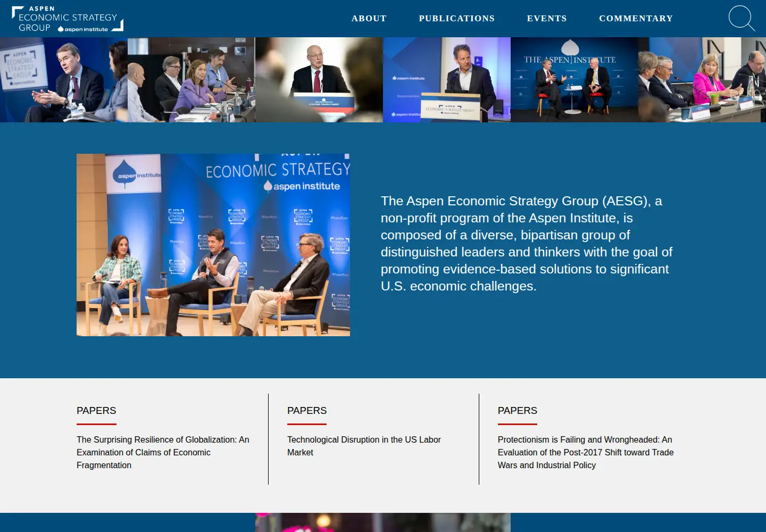Open Technological Disruption in US Labor Market
Viewport: 766px width, 532px height.
point(364,446)
